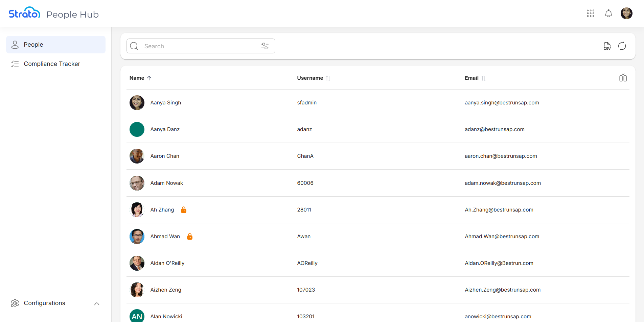The height and width of the screenshot is (322, 644).
Task: Collapse the Configurations section chevron
Action: pos(97,304)
